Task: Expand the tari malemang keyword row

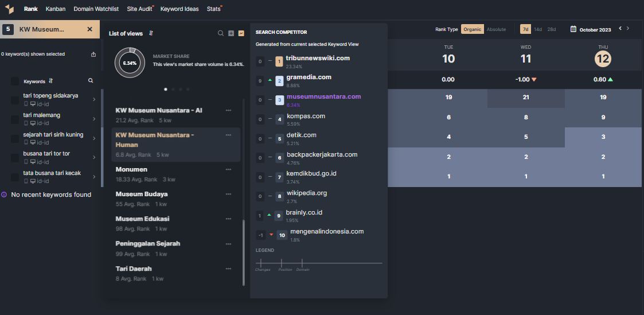Action: 94,119
